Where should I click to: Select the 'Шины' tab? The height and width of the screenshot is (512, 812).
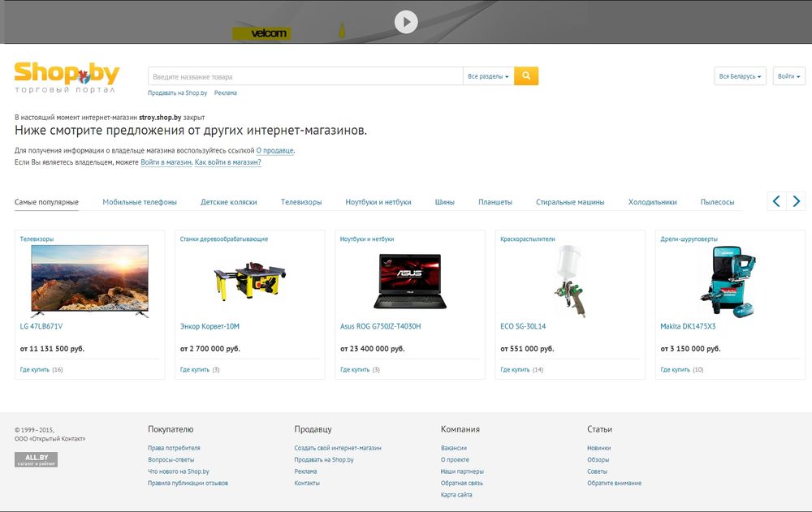click(445, 202)
